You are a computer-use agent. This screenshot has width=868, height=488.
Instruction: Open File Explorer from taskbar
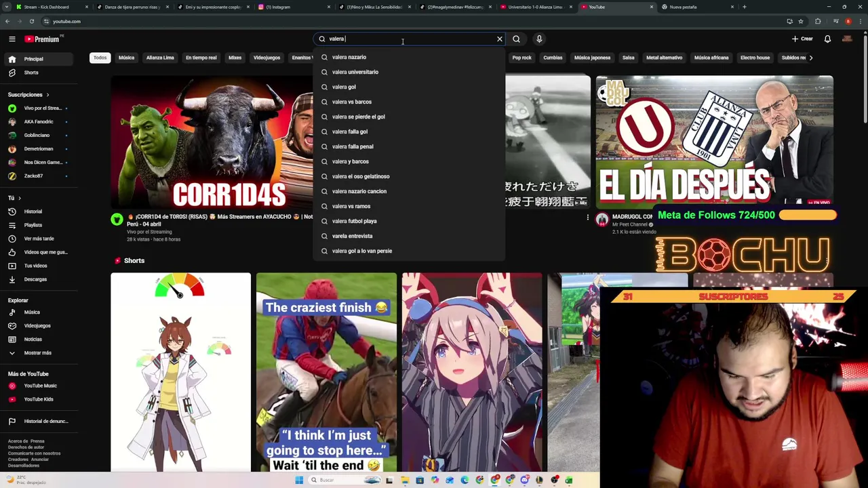point(405,480)
